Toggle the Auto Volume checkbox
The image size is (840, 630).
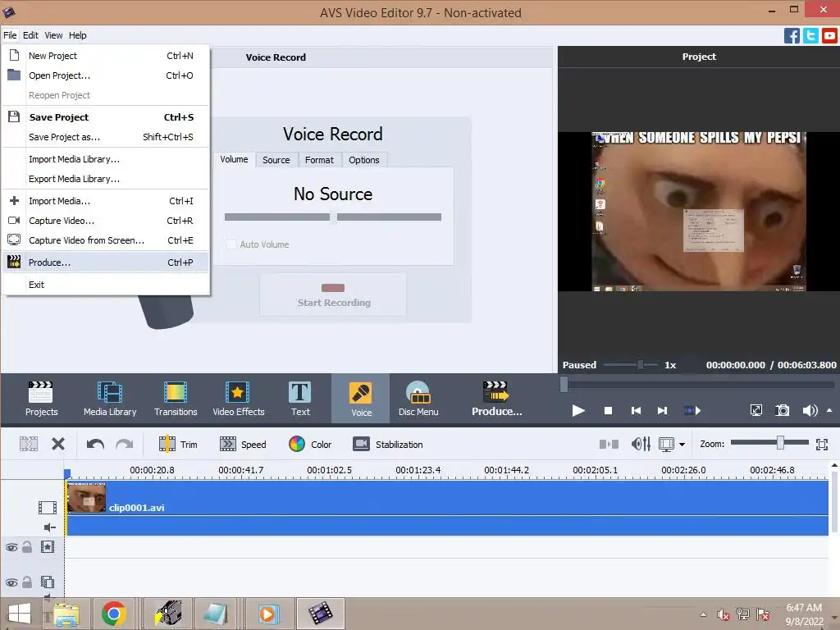click(x=231, y=244)
